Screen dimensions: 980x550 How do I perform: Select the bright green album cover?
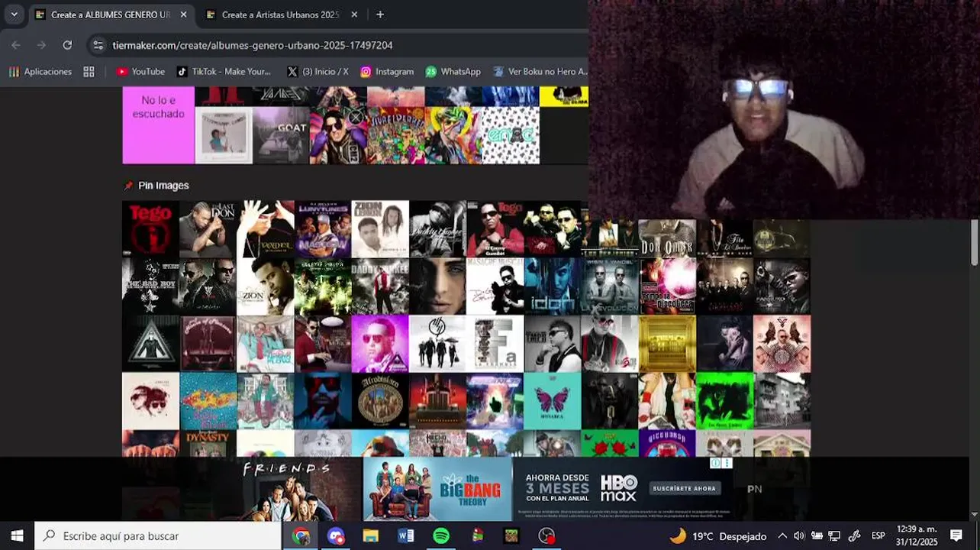tap(724, 401)
